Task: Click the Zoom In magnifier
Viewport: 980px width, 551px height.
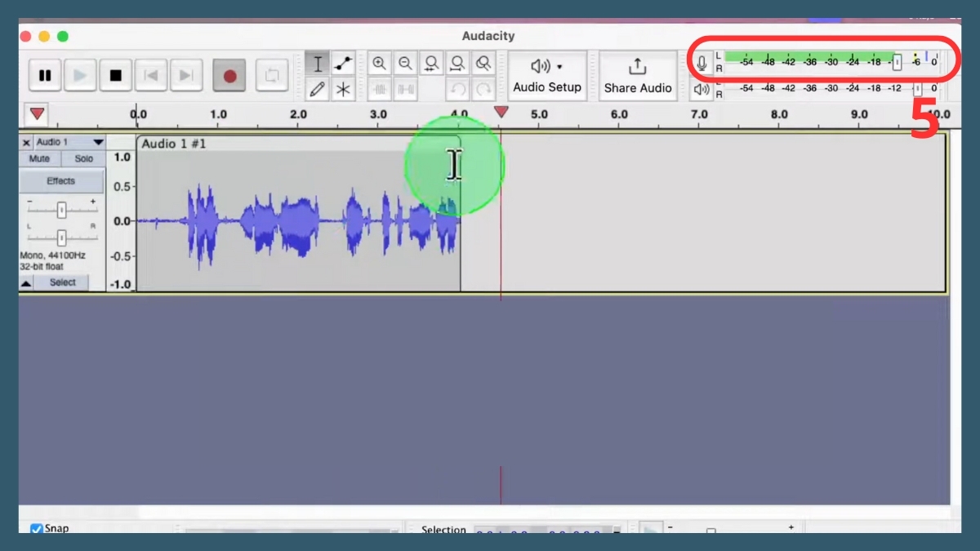Action: coord(379,64)
